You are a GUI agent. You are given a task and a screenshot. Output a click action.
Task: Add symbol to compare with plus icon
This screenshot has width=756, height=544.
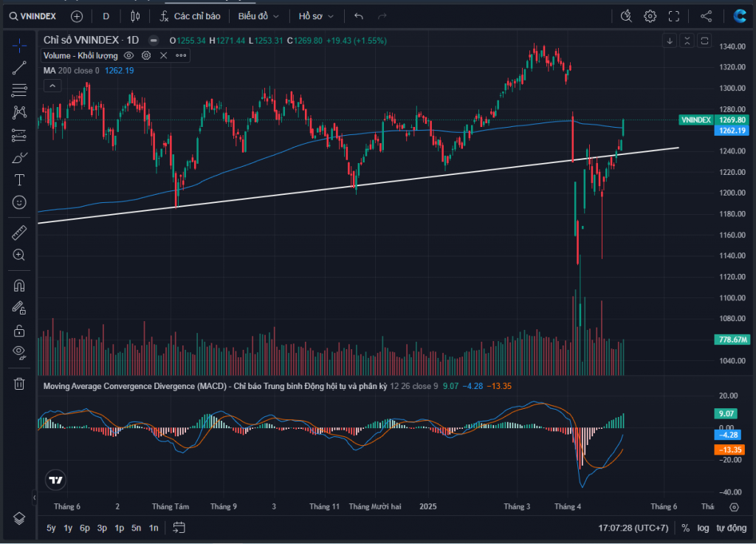[77, 16]
